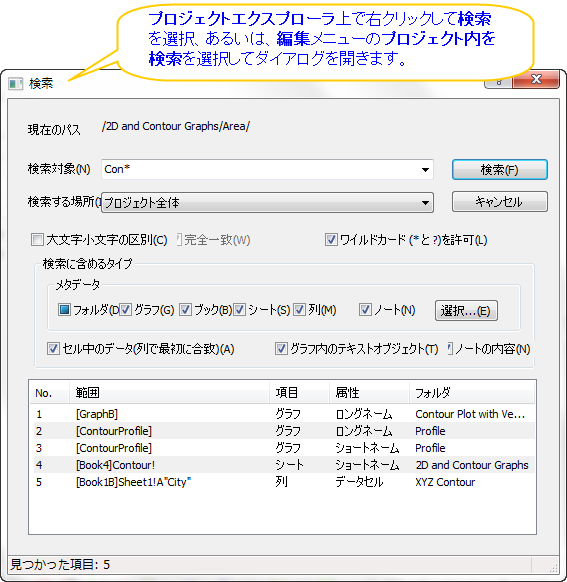This screenshot has height=582, width=567.
Task: Close the 検索 dialog with X
Action: (536, 80)
